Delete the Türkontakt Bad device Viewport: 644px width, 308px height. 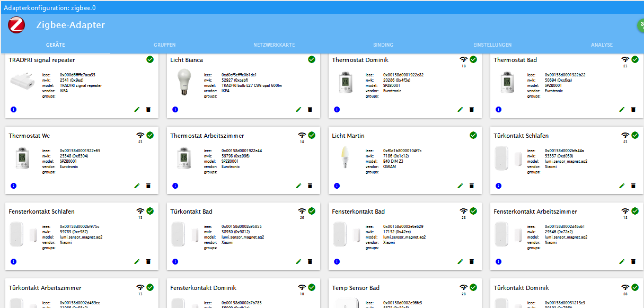click(x=310, y=261)
